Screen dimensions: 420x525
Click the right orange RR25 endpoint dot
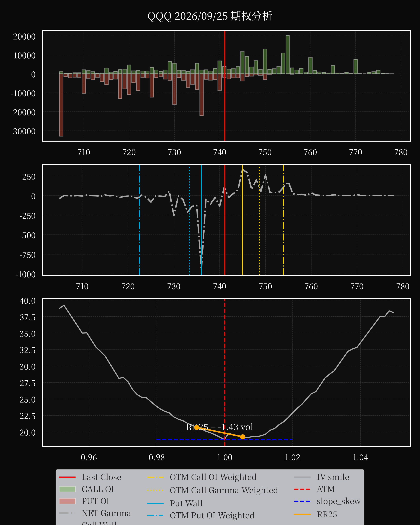point(243,437)
